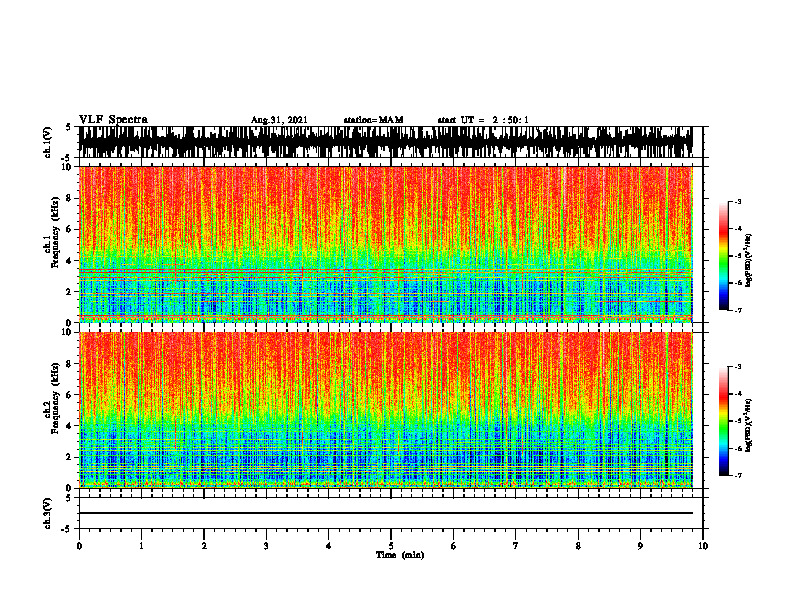
Task: Select the date label "Aug.31, 2021"
Action: [279, 120]
